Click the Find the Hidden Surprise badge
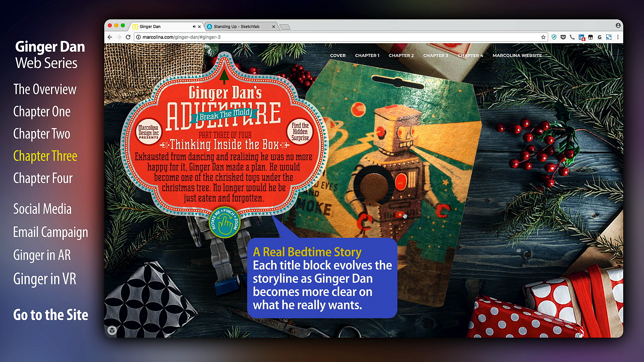644x362 pixels. [x=300, y=132]
